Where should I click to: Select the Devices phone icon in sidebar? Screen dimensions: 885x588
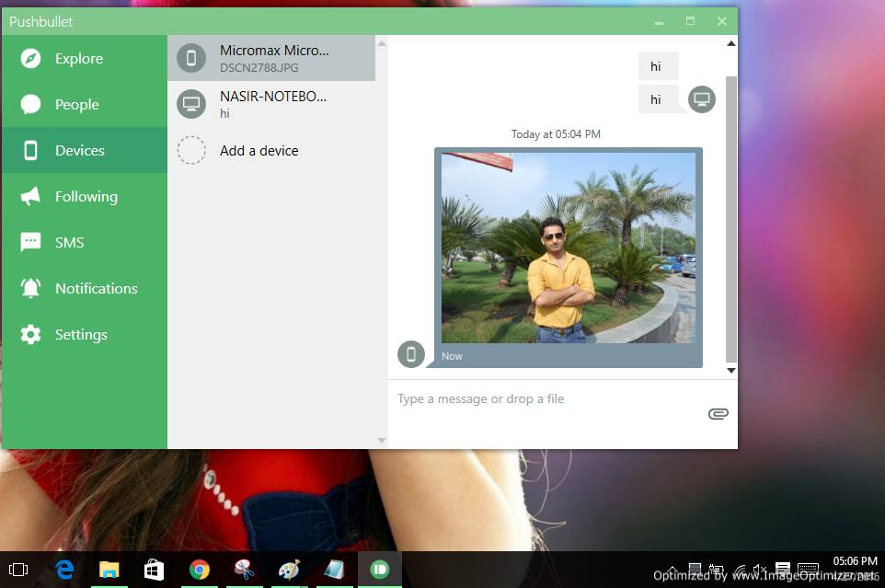point(30,151)
